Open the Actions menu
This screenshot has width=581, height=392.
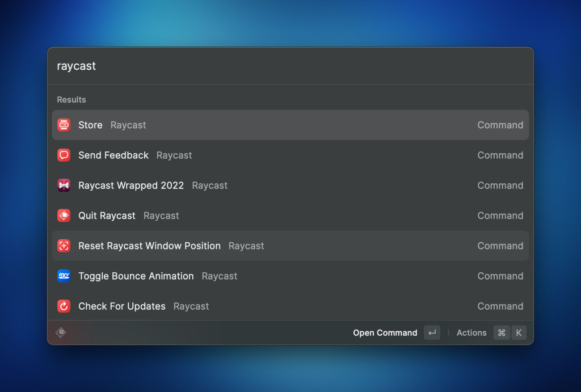click(x=471, y=333)
